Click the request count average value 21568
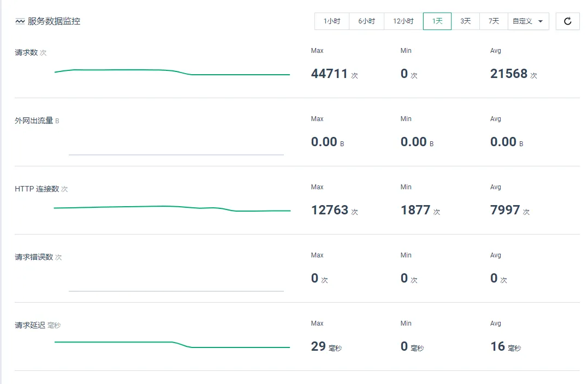The height and width of the screenshot is (384, 588). click(x=509, y=74)
